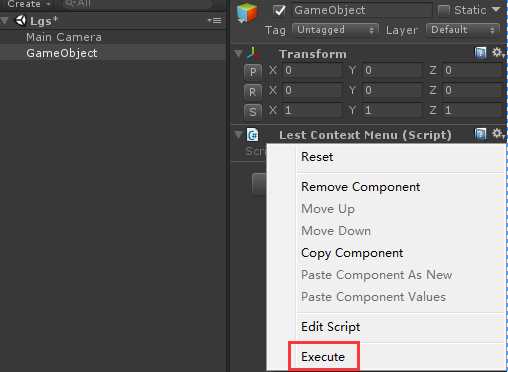Click the Rotation Z field
The height and width of the screenshot is (372, 508).
[x=473, y=90]
